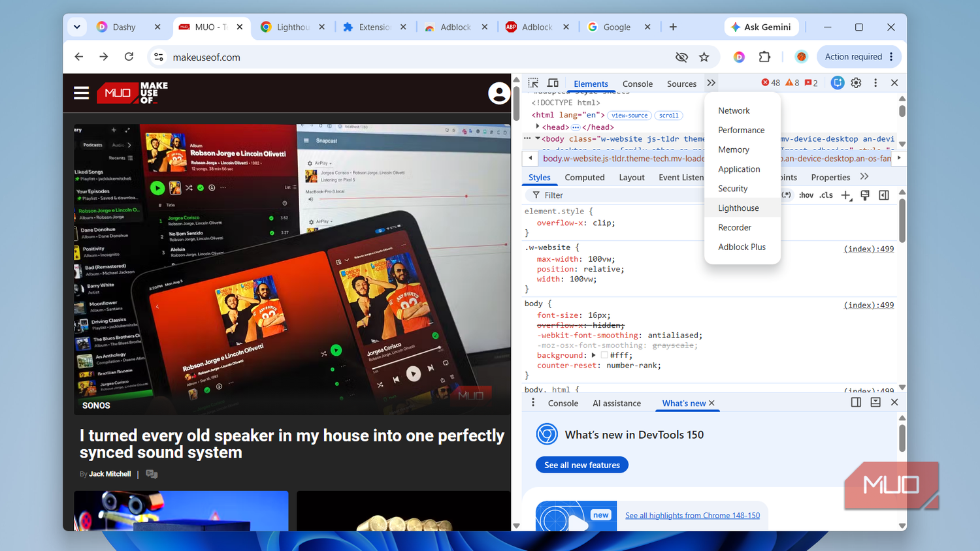
Task: Click author name Jack Mitchell
Action: [110, 474]
